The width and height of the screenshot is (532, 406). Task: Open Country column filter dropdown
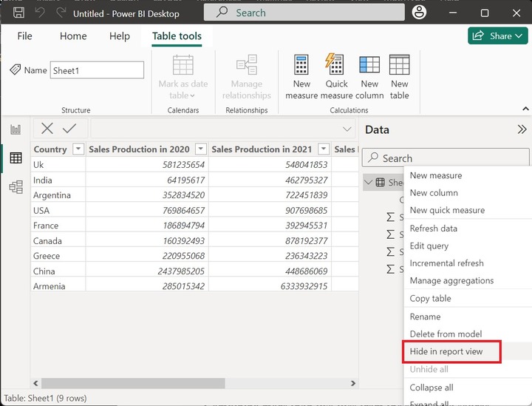[78, 149]
